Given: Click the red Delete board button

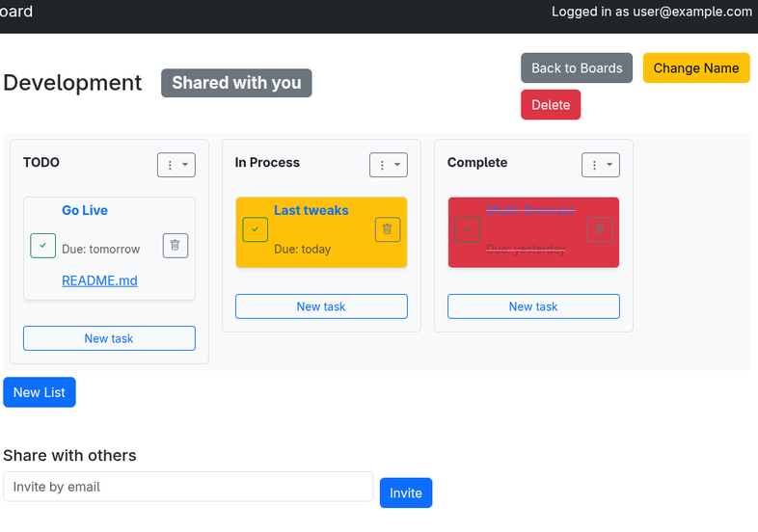Looking at the screenshot, I should coord(551,105).
